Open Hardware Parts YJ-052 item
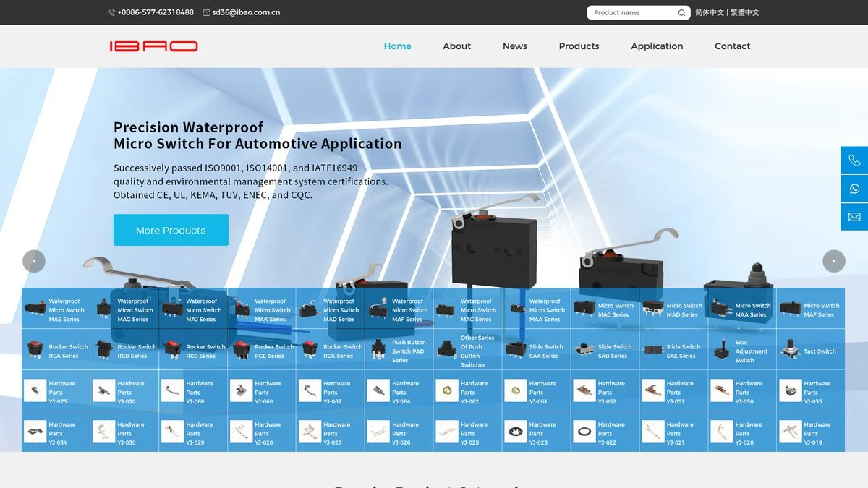Screen dimensions: 868x488 click(x=605, y=391)
